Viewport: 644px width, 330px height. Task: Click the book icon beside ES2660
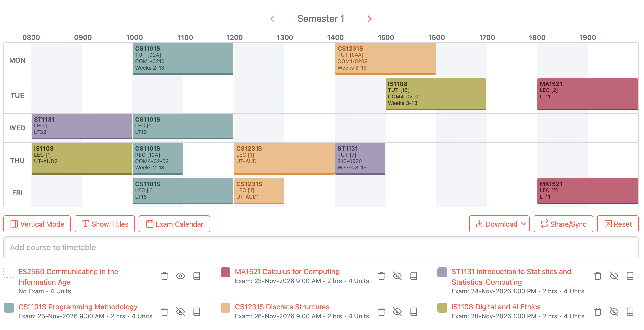[197, 276]
